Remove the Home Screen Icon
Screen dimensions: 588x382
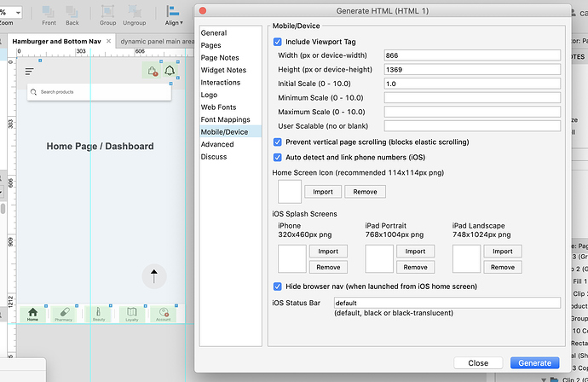(x=365, y=192)
